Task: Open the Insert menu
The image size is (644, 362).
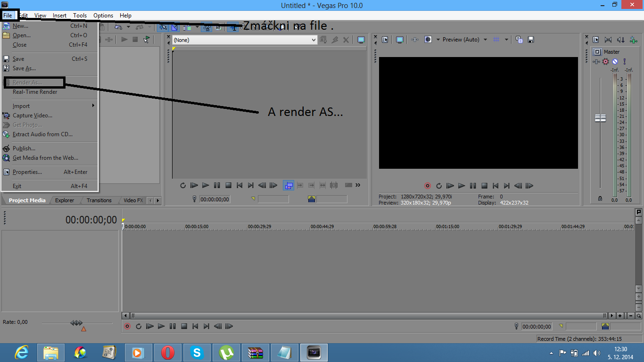Action: pos(60,16)
